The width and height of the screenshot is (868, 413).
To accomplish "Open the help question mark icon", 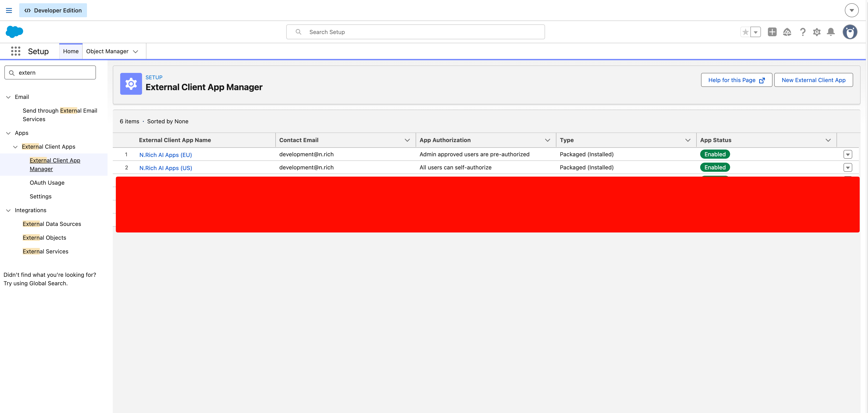I will point(803,32).
